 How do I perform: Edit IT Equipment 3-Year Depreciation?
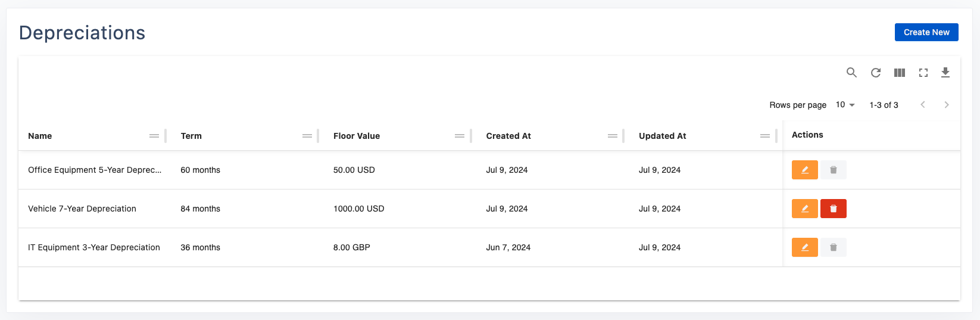tap(804, 247)
